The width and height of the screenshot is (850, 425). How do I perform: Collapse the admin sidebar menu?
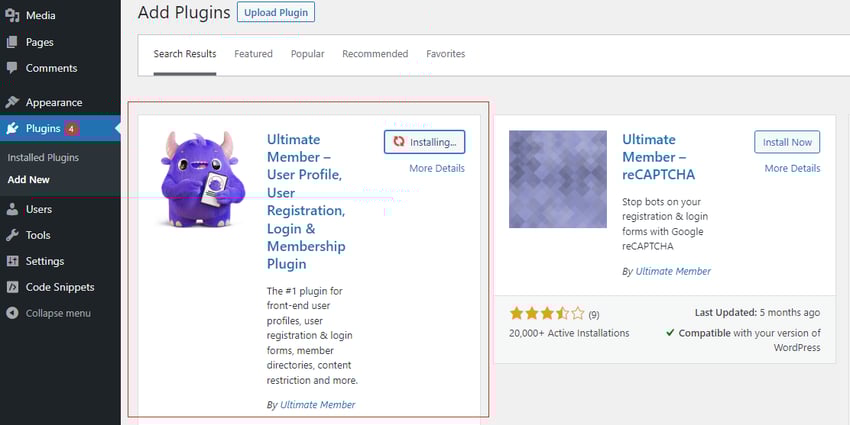[60, 313]
